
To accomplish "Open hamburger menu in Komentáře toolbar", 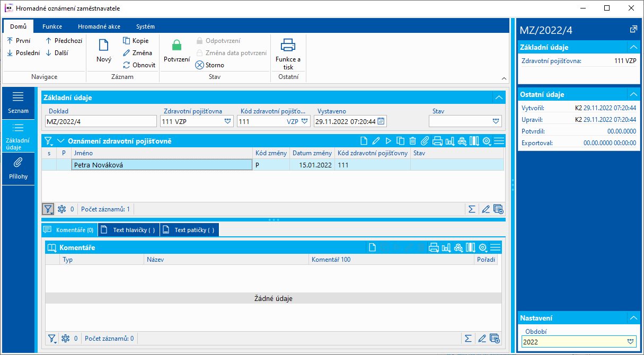I will tap(495, 247).
